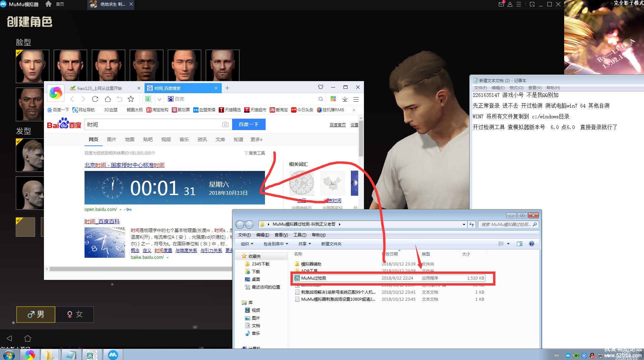This screenshot has height=360, width=644.
Task: Click the Explorer refresh arrows button
Action: (x=472, y=224)
